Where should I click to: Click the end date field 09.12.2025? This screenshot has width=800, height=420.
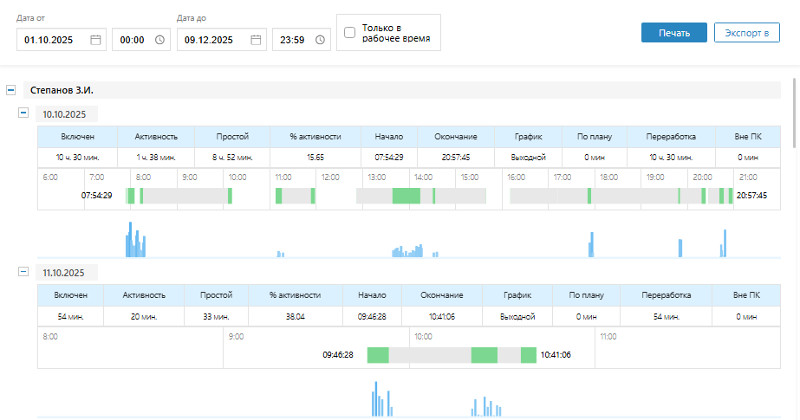208,40
